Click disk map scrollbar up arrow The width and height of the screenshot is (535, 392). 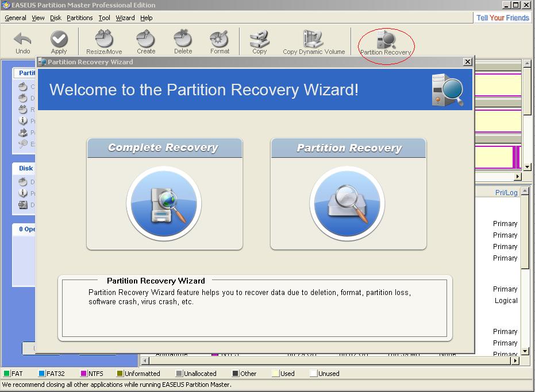pos(527,63)
